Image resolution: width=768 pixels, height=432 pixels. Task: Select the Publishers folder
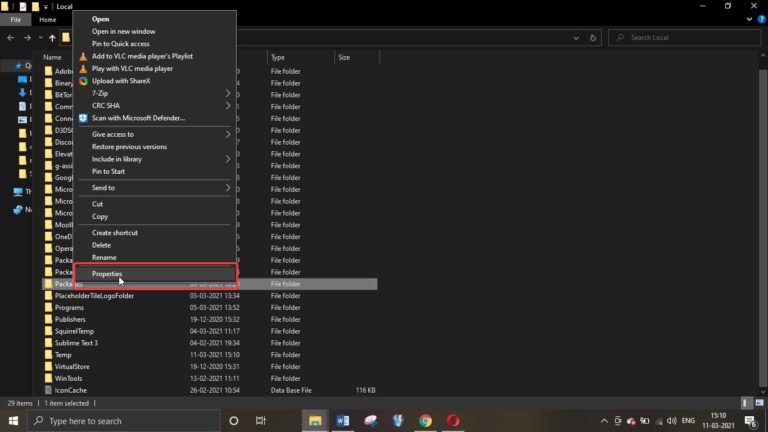coord(70,319)
